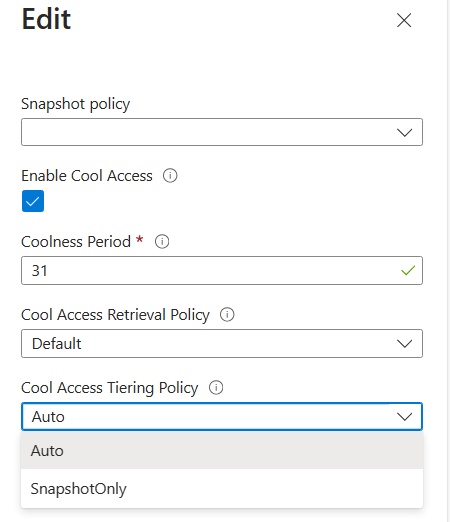This screenshot has width=450, height=522.
Task: Click the Enable Cool Access label
Action: tap(87, 175)
